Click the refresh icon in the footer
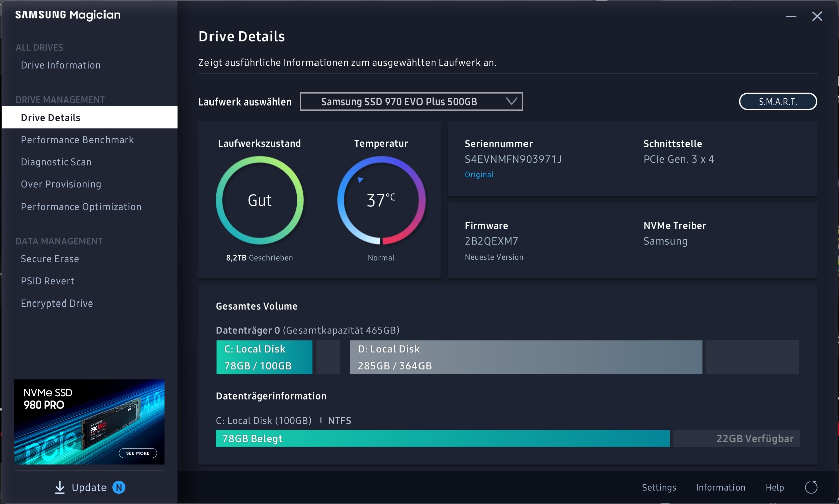This screenshot has width=839, height=504. pyautogui.click(x=811, y=487)
